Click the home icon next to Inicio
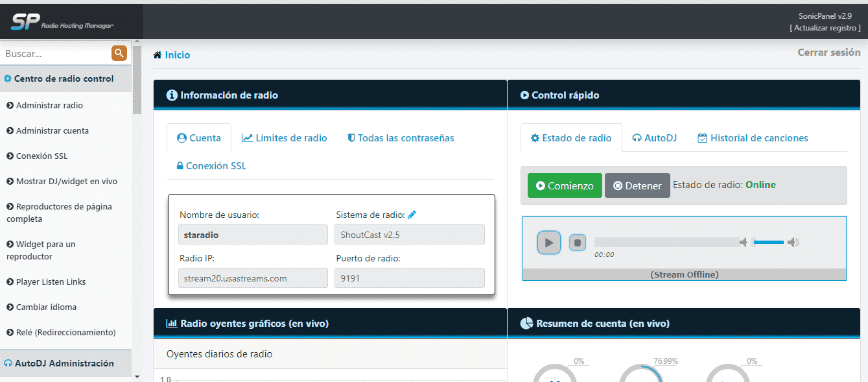The width and height of the screenshot is (868, 382). pyautogui.click(x=158, y=55)
